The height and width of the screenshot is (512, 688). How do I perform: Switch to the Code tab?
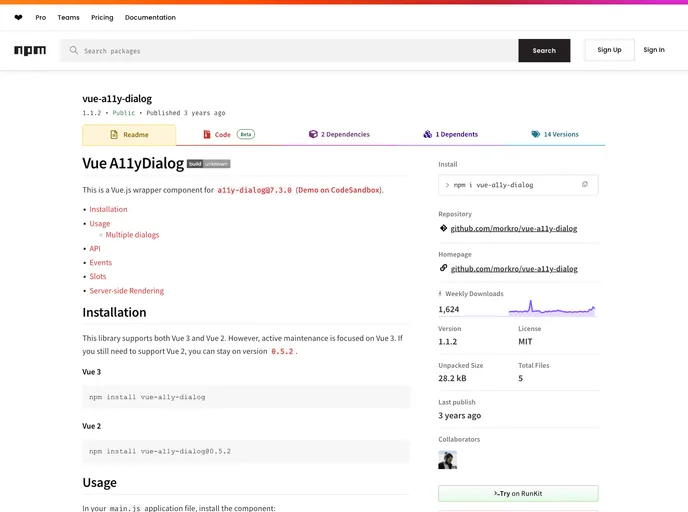229,134
